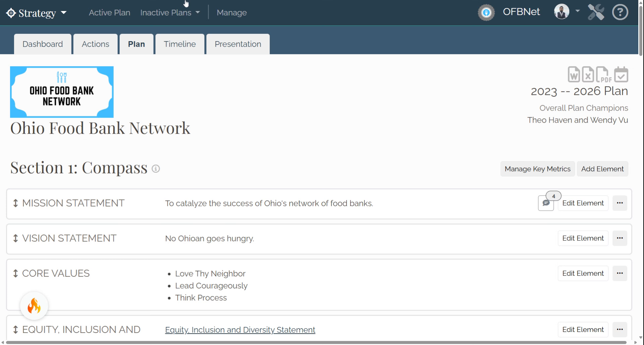Click the Love Thy Neighbor core value
Image resolution: width=644 pixels, height=345 pixels.
[x=210, y=274]
